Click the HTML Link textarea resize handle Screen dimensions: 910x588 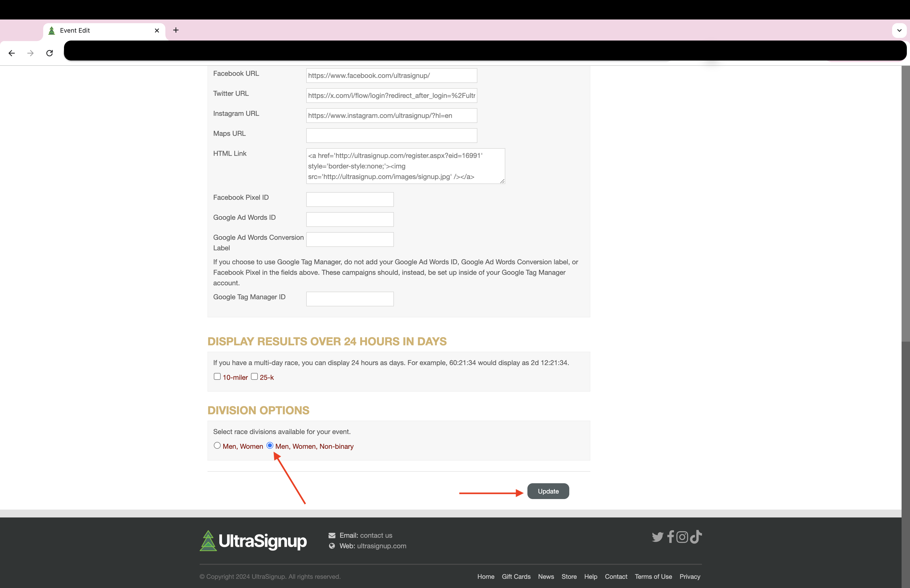[x=502, y=181]
